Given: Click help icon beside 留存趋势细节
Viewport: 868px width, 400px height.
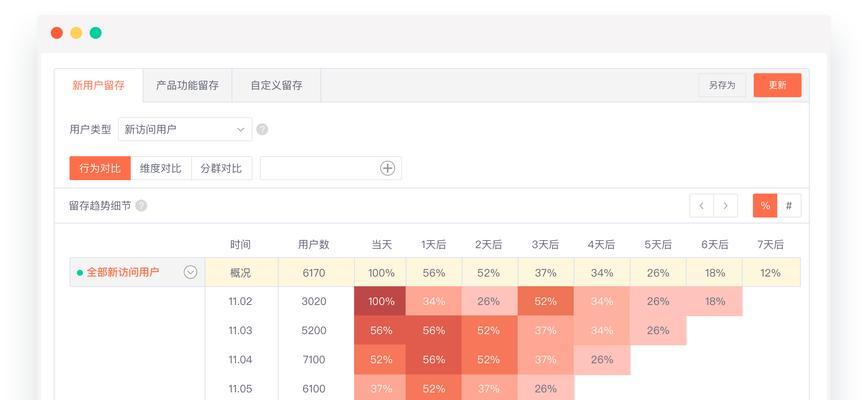Looking at the screenshot, I should 141,206.
